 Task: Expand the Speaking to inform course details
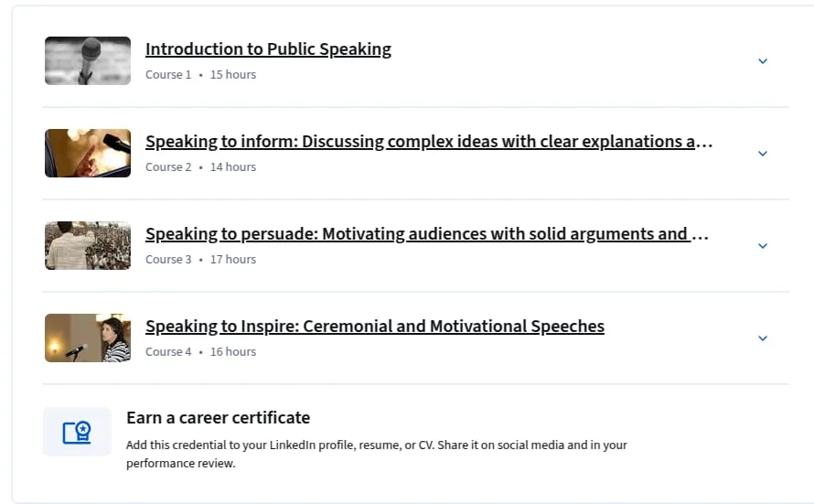pyautogui.click(x=762, y=154)
